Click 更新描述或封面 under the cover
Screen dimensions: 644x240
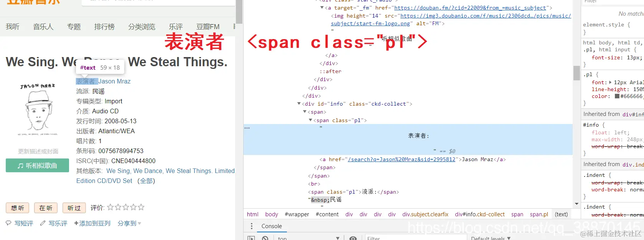click(38, 151)
